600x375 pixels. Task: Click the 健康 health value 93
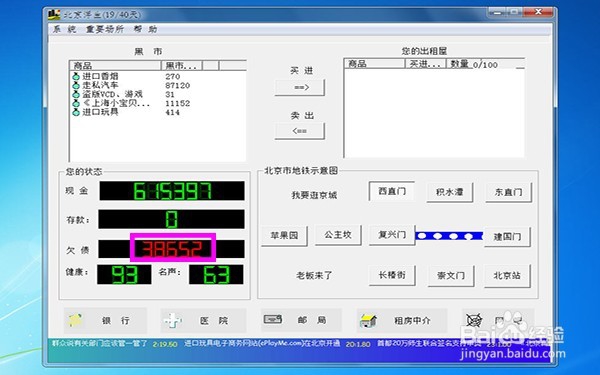(124, 275)
